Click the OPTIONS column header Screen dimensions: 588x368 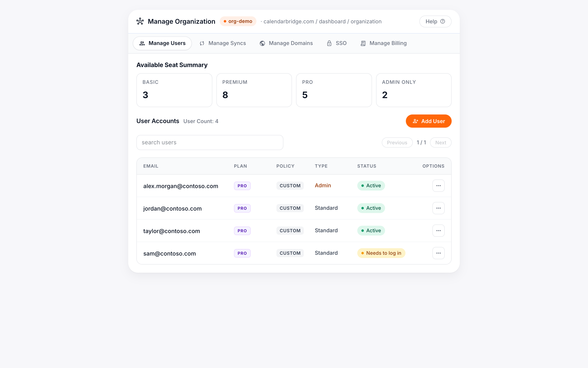coord(433,166)
